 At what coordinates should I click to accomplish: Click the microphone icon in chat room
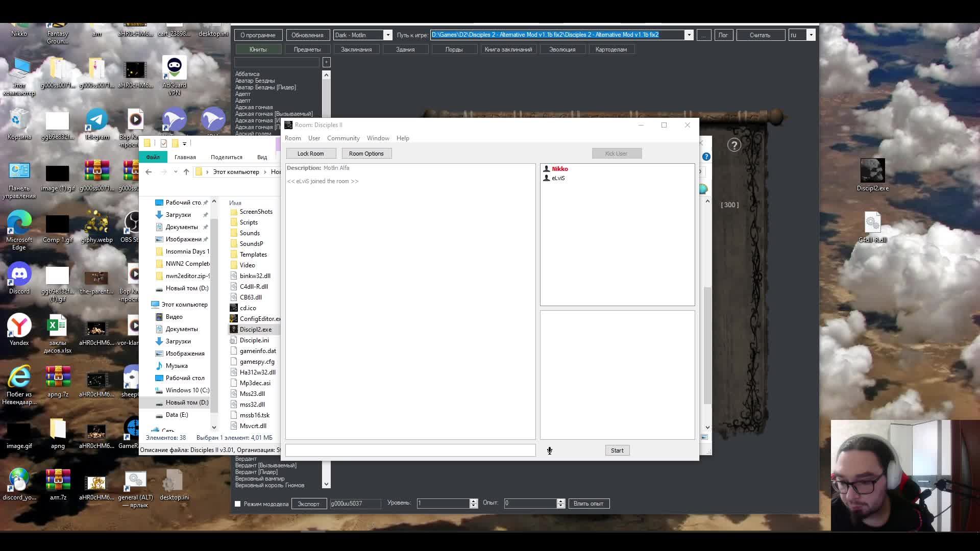point(550,450)
